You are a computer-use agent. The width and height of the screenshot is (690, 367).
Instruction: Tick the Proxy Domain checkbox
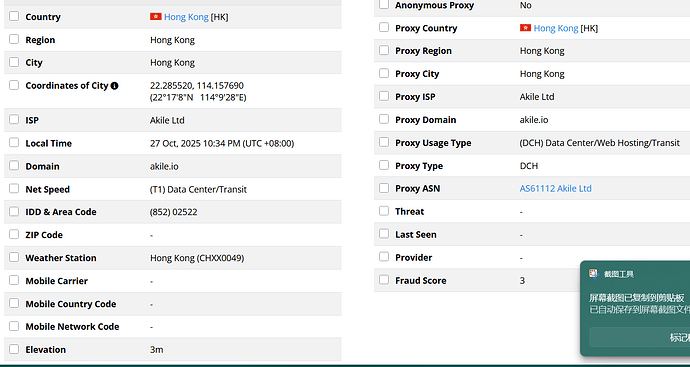(384, 119)
